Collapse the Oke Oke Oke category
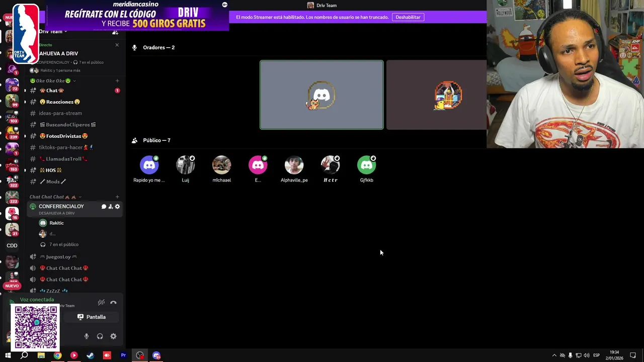This screenshot has height=362, width=644. click(53, 80)
